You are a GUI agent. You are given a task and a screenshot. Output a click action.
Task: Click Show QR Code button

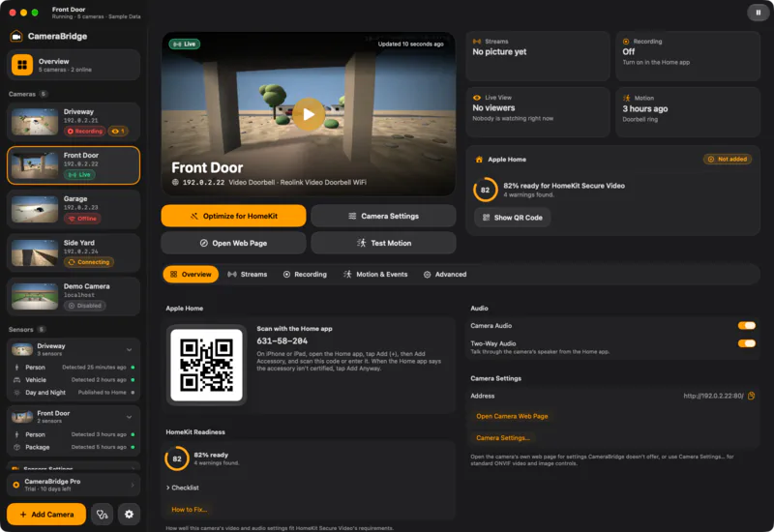513,218
